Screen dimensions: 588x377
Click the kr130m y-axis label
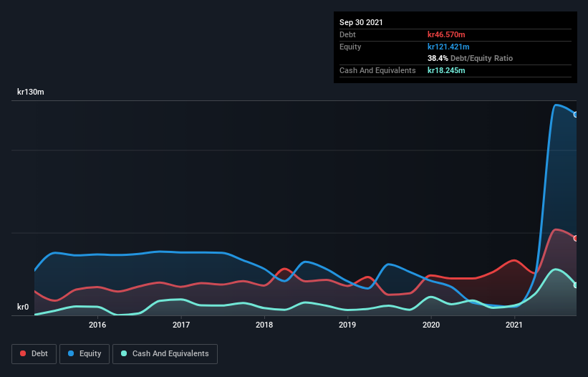click(x=31, y=92)
